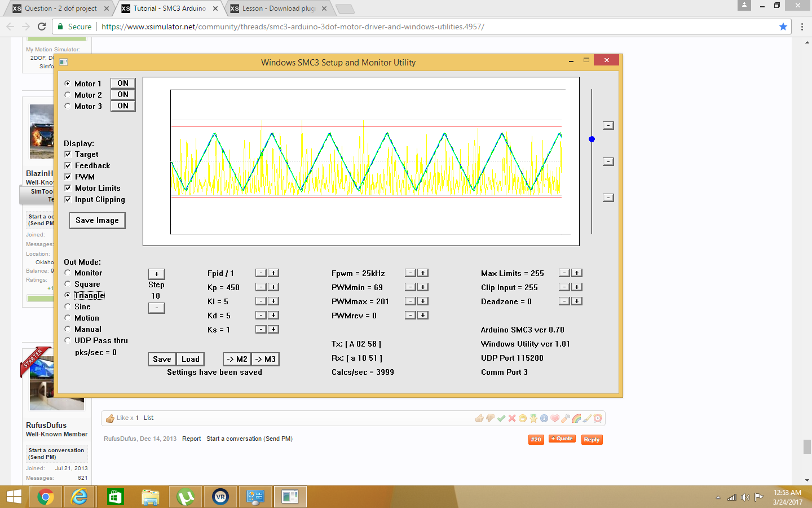Decrease PWMmax value
The width and height of the screenshot is (812, 508).
[411, 301]
